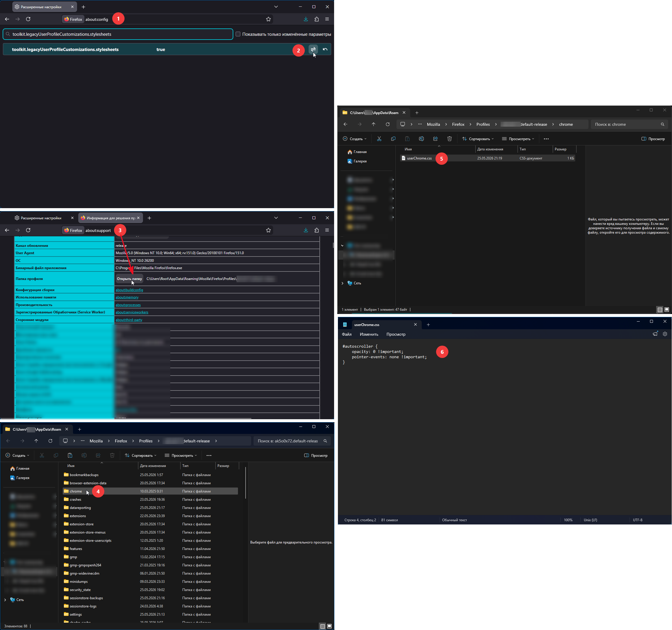Click Profiles breadcrumb in profile Explorer
Image resolution: width=672 pixels, height=630 pixels.
[146, 441]
